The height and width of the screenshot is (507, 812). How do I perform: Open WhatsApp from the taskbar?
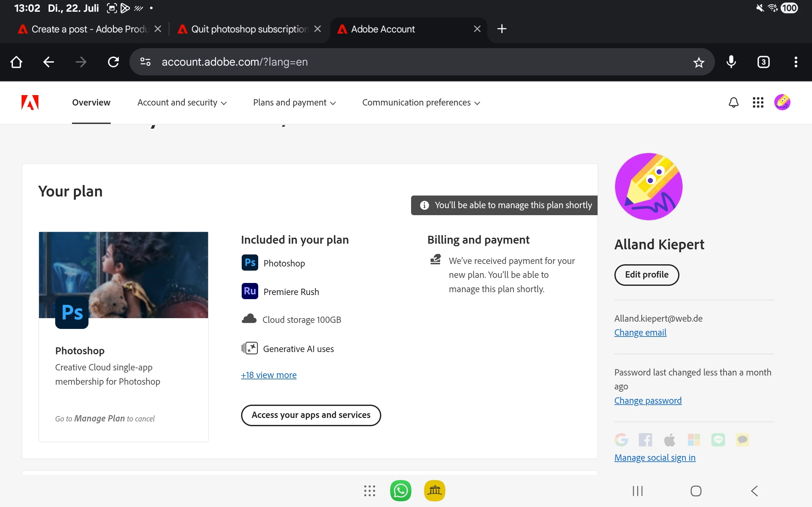401,491
